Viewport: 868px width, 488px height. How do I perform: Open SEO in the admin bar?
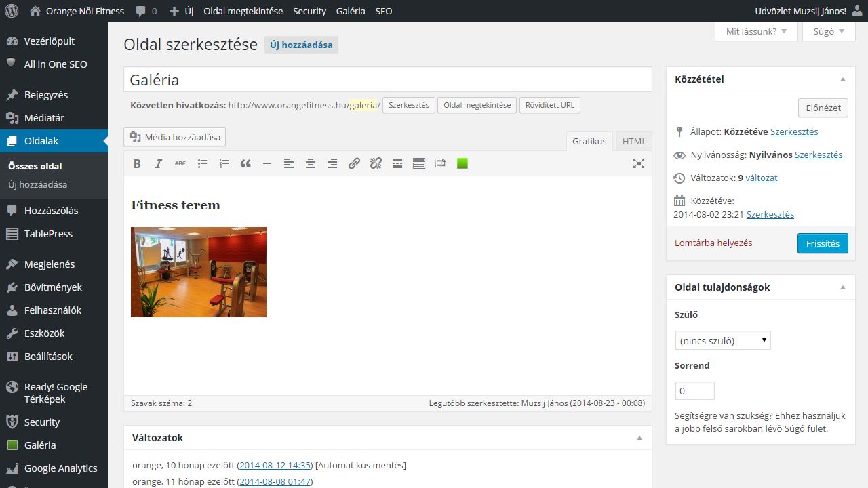point(384,11)
